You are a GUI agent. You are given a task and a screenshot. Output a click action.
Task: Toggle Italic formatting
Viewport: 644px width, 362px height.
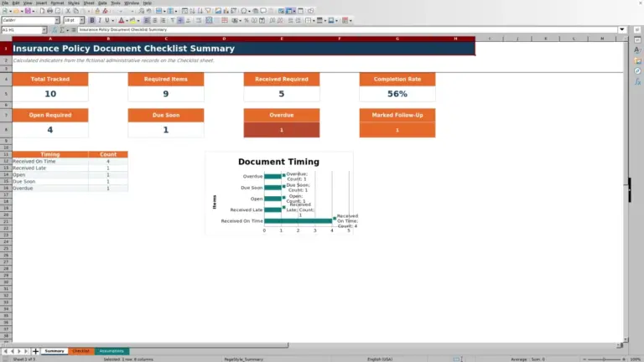tap(100, 20)
